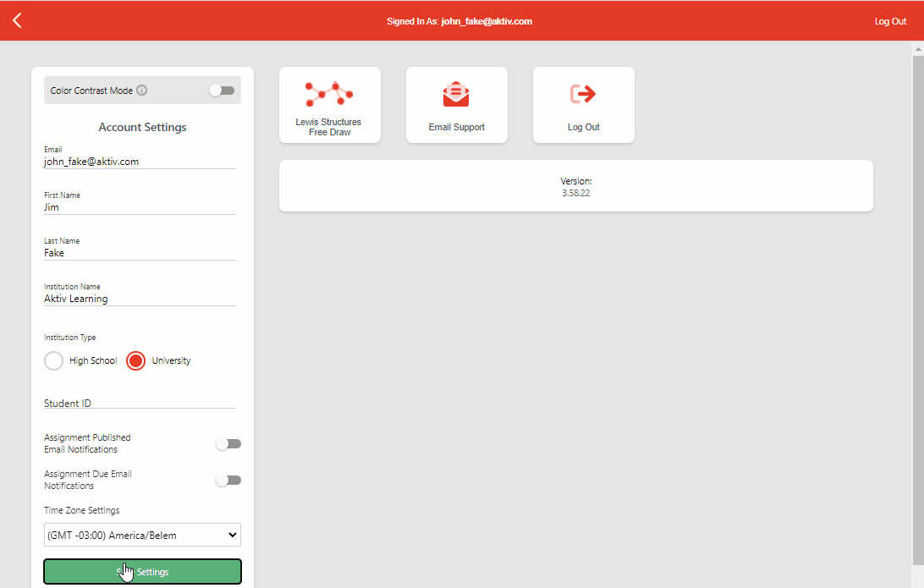Click the Email input field
This screenshot has height=588, width=924.
(x=140, y=161)
